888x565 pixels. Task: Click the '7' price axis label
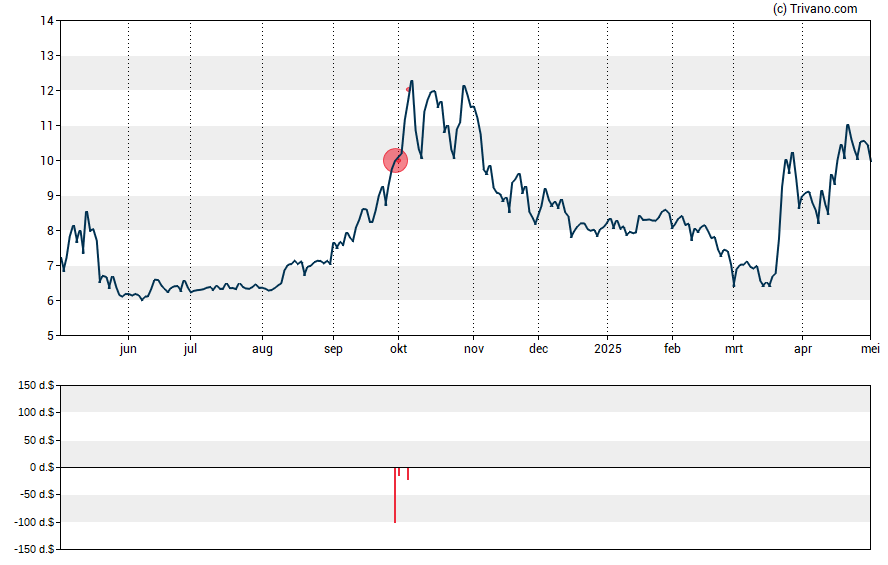pos(50,266)
